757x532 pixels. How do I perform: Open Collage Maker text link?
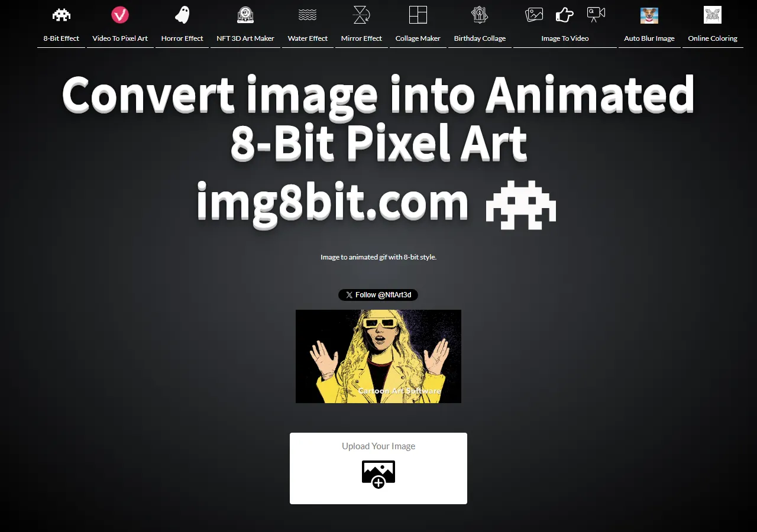pyautogui.click(x=418, y=38)
